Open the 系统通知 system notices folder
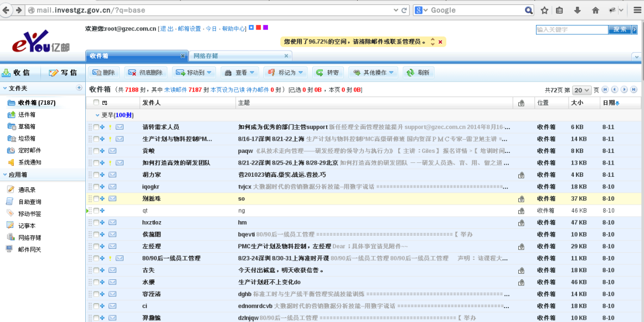The width and height of the screenshot is (644, 322). pyautogui.click(x=29, y=162)
